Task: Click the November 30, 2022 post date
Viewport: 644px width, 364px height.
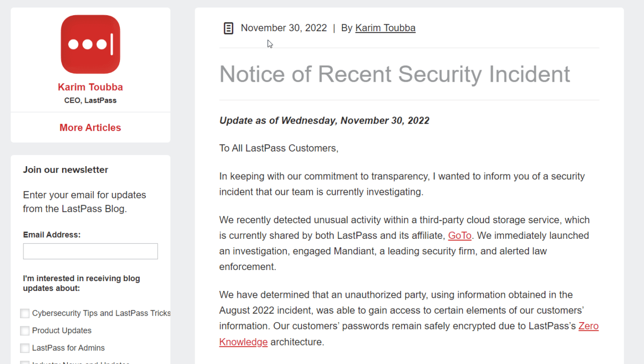Action: [284, 28]
